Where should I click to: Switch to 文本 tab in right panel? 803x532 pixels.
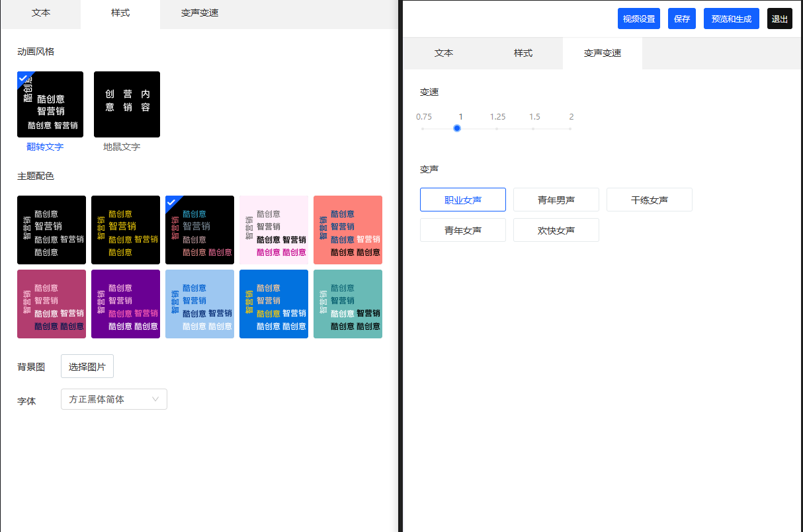(444, 54)
